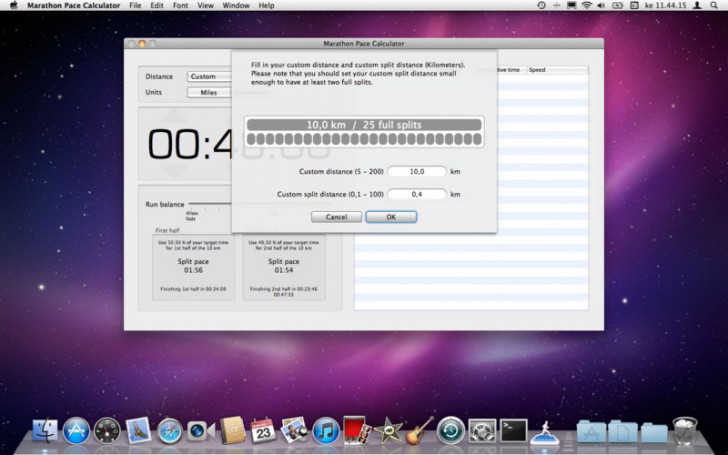The height and width of the screenshot is (455, 728).
Task: Open the volume control in menu bar
Action: tap(601, 6)
